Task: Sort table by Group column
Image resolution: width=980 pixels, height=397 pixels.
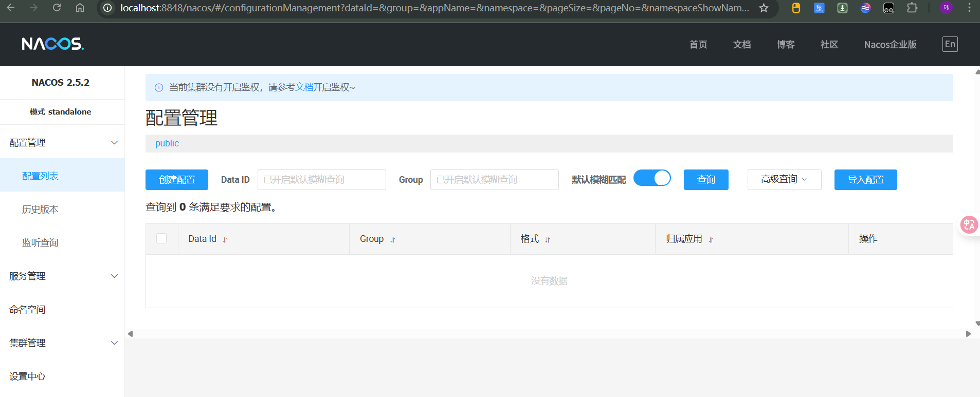Action: click(x=393, y=240)
